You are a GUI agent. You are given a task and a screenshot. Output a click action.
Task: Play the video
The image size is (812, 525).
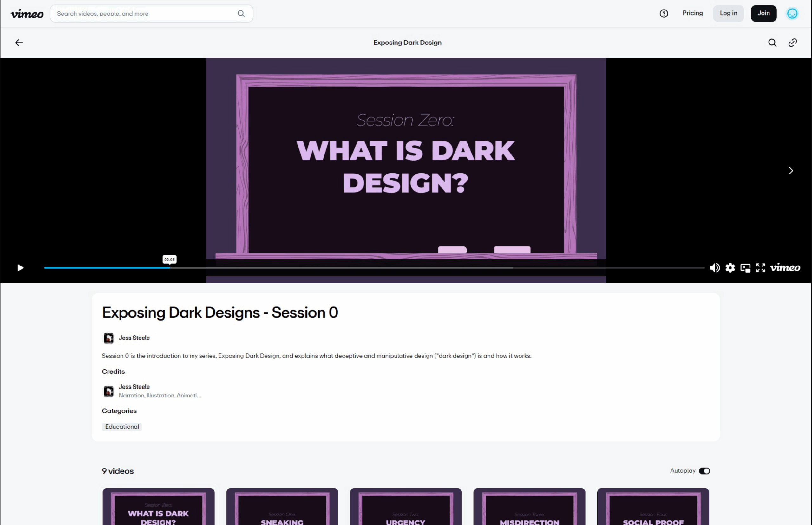point(20,268)
